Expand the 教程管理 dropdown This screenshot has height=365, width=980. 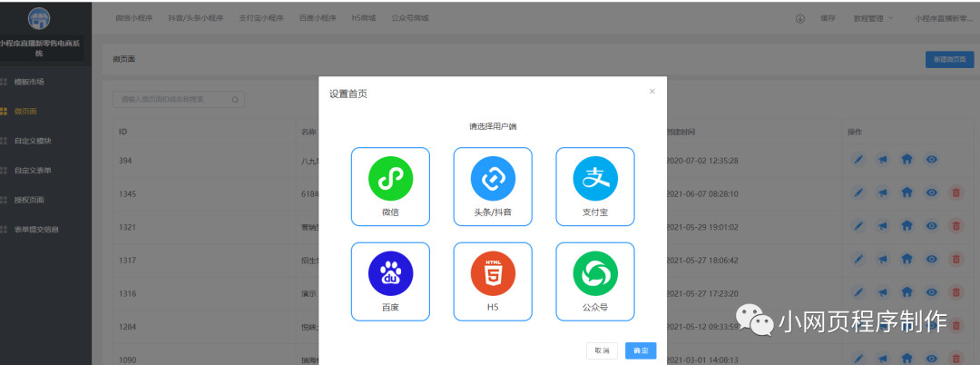874,19
